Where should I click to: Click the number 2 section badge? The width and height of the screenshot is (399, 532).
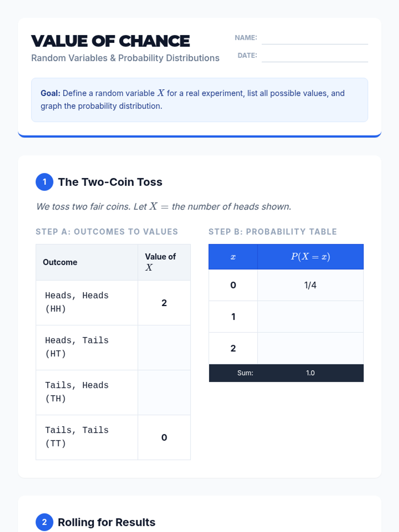44,522
